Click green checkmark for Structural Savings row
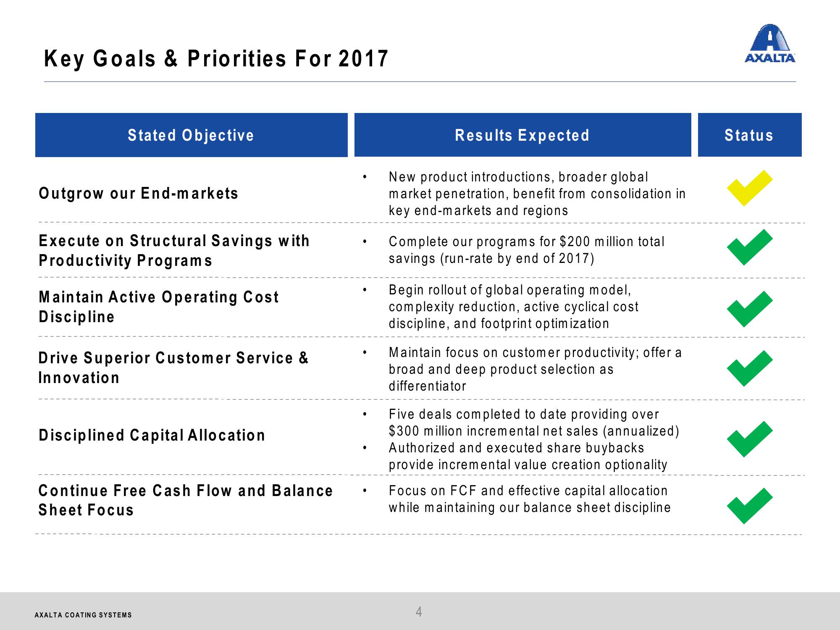 (x=750, y=247)
